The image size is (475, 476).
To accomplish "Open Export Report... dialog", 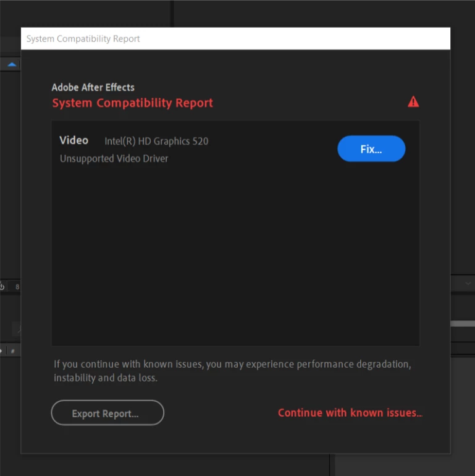I will pos(107,413).
